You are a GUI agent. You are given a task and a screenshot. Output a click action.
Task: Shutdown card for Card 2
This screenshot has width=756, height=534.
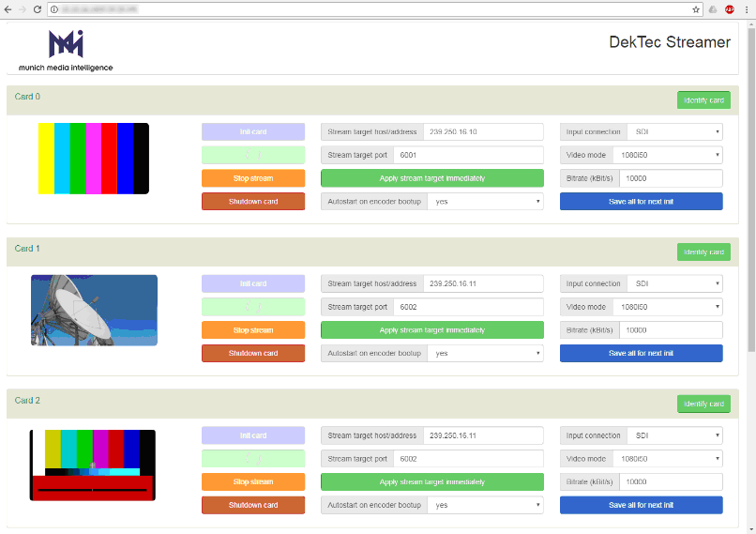253,505
